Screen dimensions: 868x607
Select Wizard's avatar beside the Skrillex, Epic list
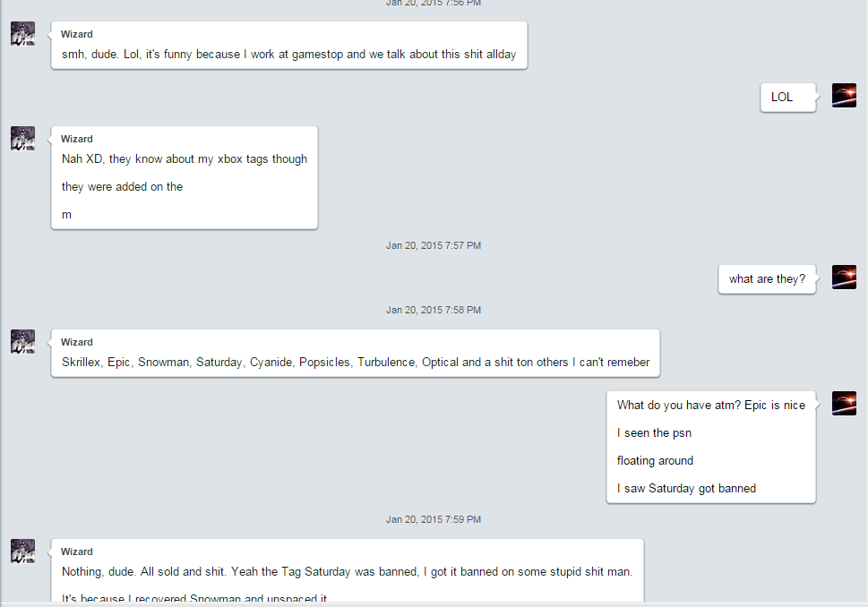click(x=22, y=341)
